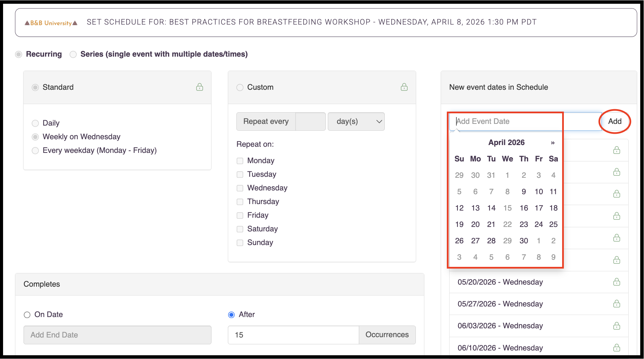The width and height of the screenshot is (644, 359).
Task: Pick day 13 in the April calendar
Action: [x=475, y=208]
